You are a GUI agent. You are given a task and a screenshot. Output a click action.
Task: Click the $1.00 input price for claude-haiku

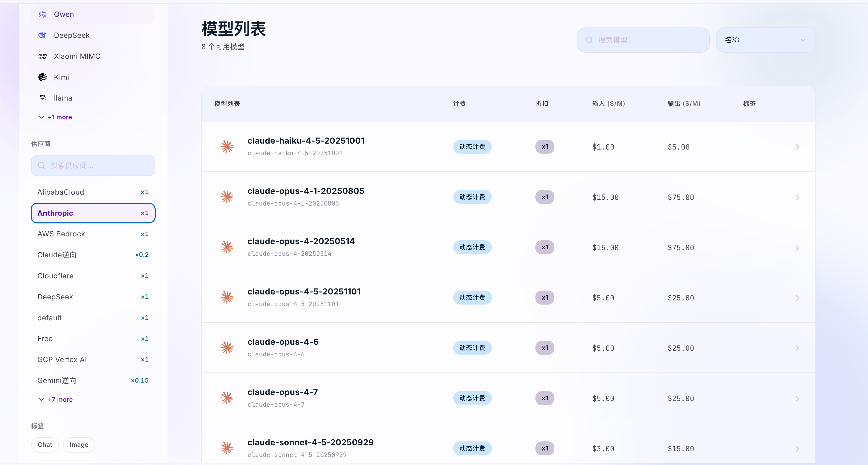pos(603,147)
